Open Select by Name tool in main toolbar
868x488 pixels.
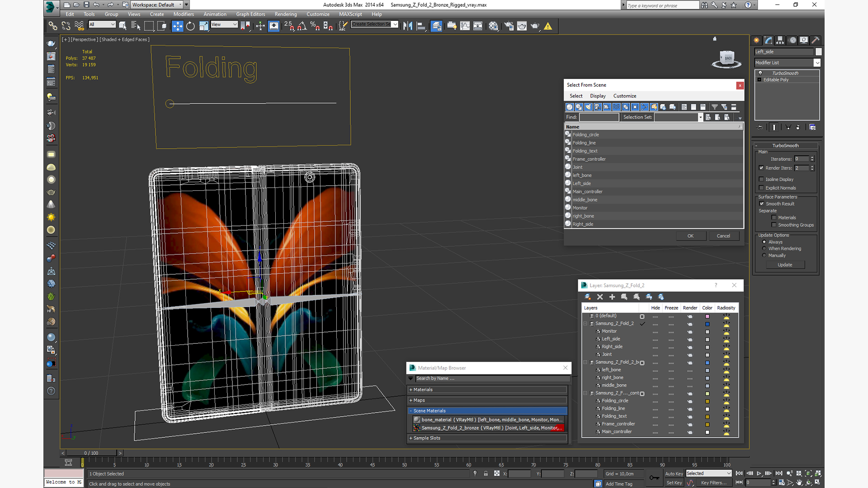tap(136, 26)
